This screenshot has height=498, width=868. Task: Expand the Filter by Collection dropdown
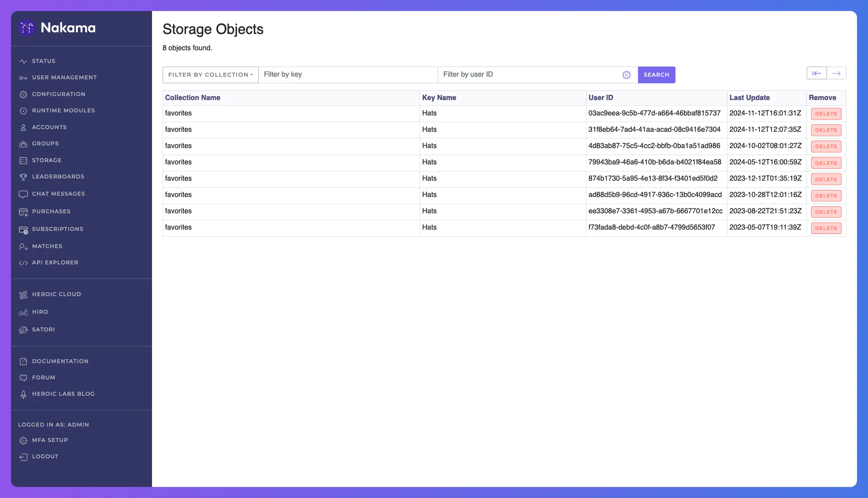coord(210,74)
